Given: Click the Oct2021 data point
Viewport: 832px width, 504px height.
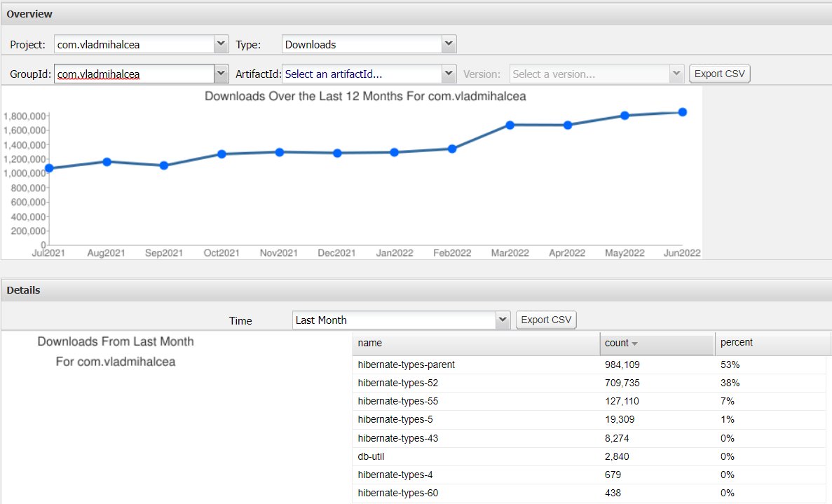Looking at the screenshot, I should 221,154.
